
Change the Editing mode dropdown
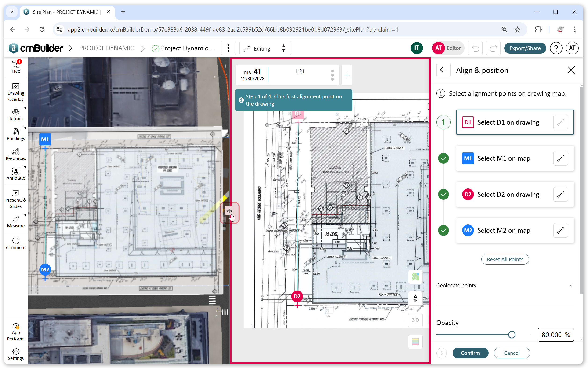pyautogui.click(x=265, y=48)
